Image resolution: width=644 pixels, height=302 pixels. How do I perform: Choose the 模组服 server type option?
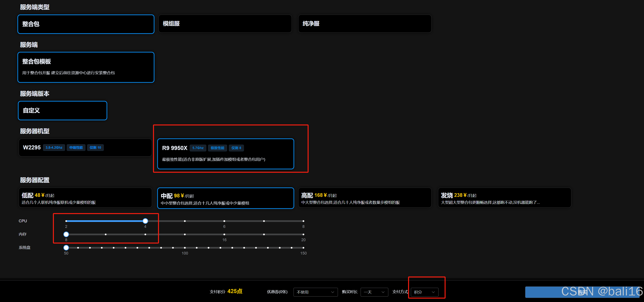(x=225, y=24)
